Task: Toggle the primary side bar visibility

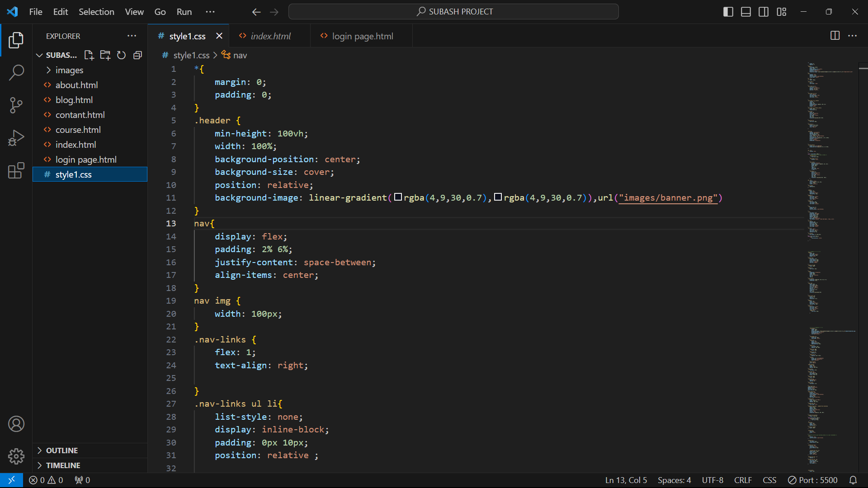Action: pos(728,12)
